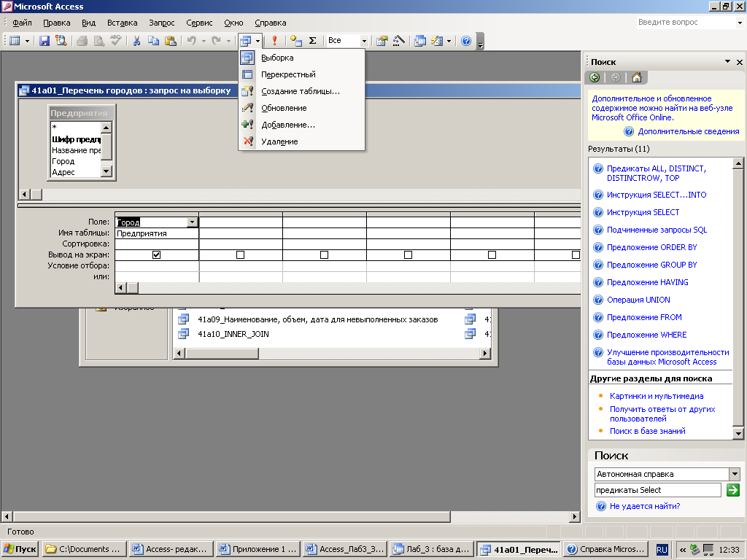Click the help search field 'предикаты Select'
The image size is (747, 560).
coord(657,490)
